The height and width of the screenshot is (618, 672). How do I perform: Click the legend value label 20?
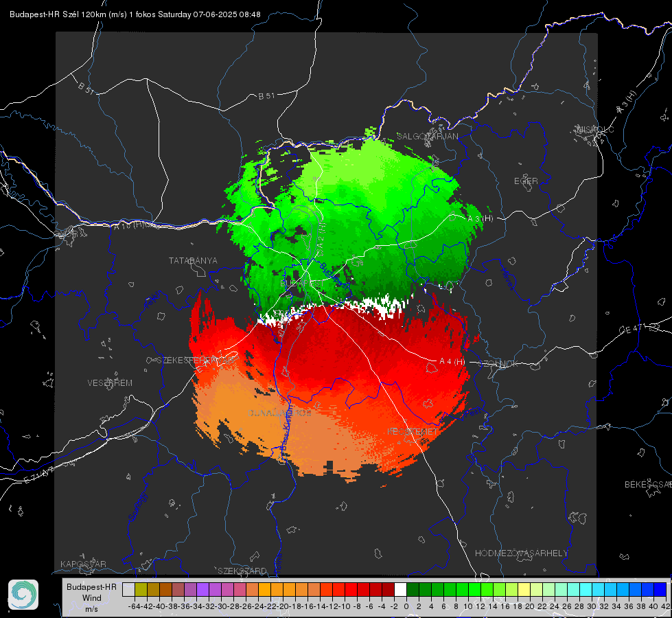pyautogui.click(x=530, y=606)
